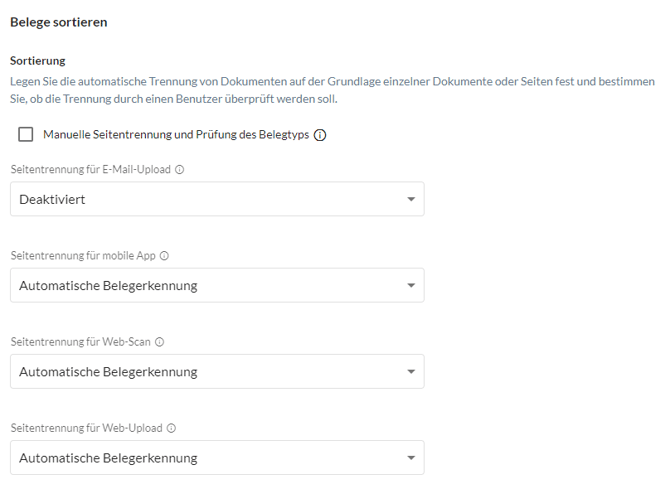Click the arrow of the Web-Scan dropdown
Image resolution: width=670 pixels, height=489 pixels.
click(x=411, y=372)
